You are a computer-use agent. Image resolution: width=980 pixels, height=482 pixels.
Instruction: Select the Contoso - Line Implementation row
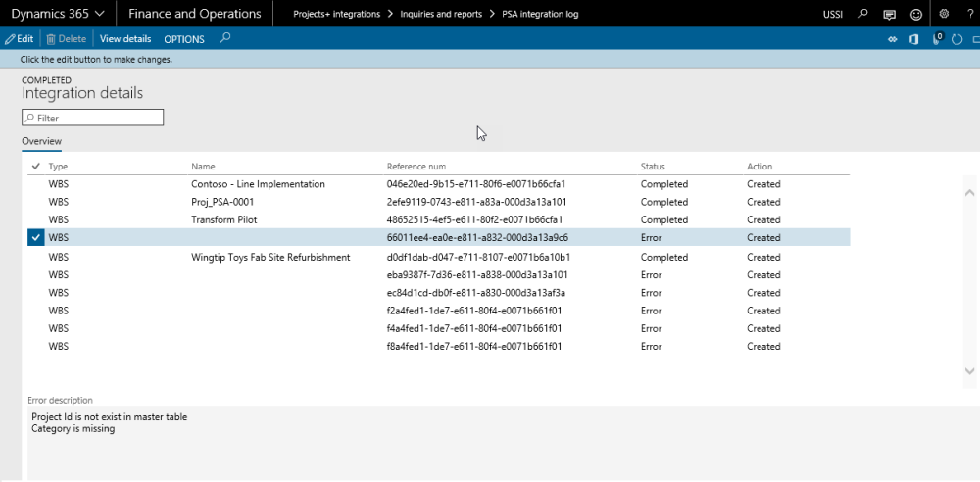258,184
